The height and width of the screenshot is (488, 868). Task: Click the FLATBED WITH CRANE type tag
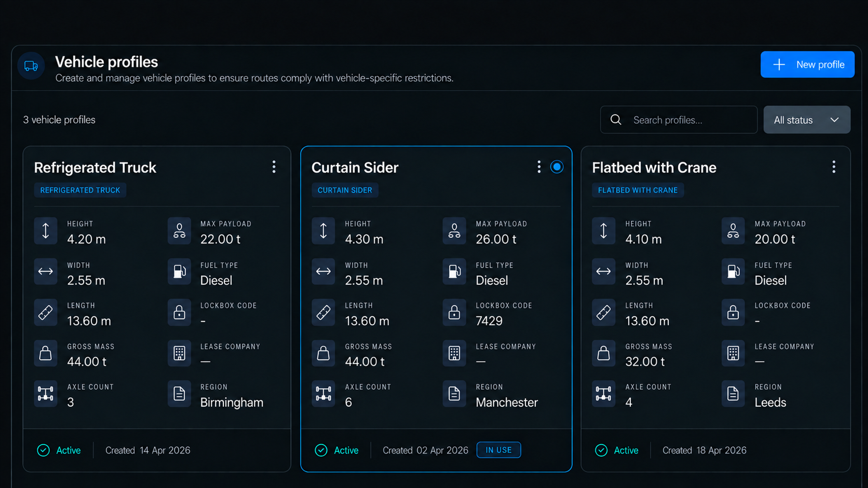pos(637,190)
